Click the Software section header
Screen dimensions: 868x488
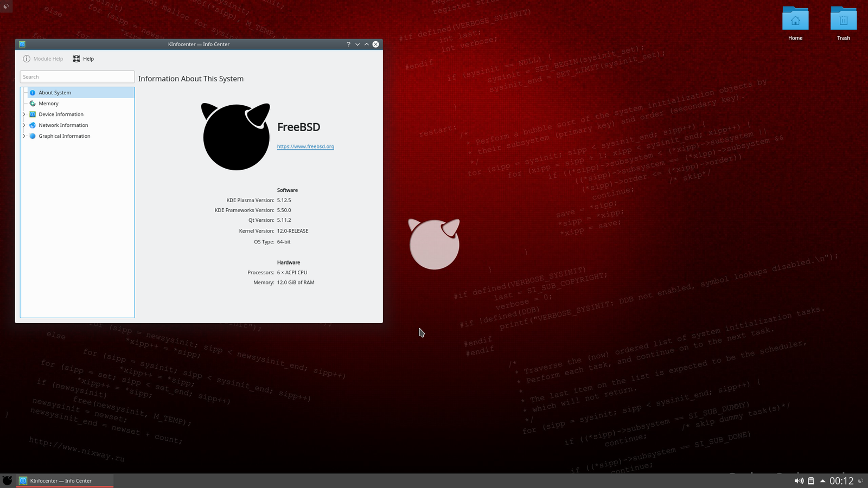(288, 190)
